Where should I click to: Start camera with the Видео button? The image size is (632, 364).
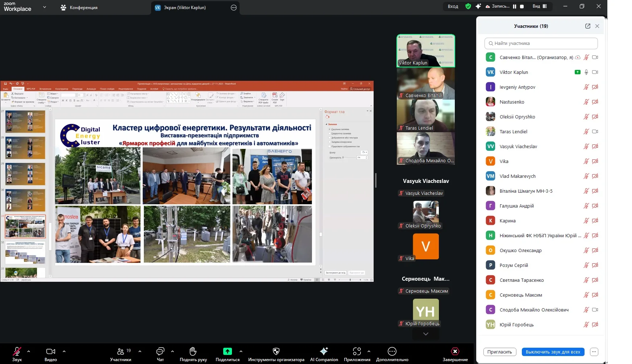tap(51, 353)
